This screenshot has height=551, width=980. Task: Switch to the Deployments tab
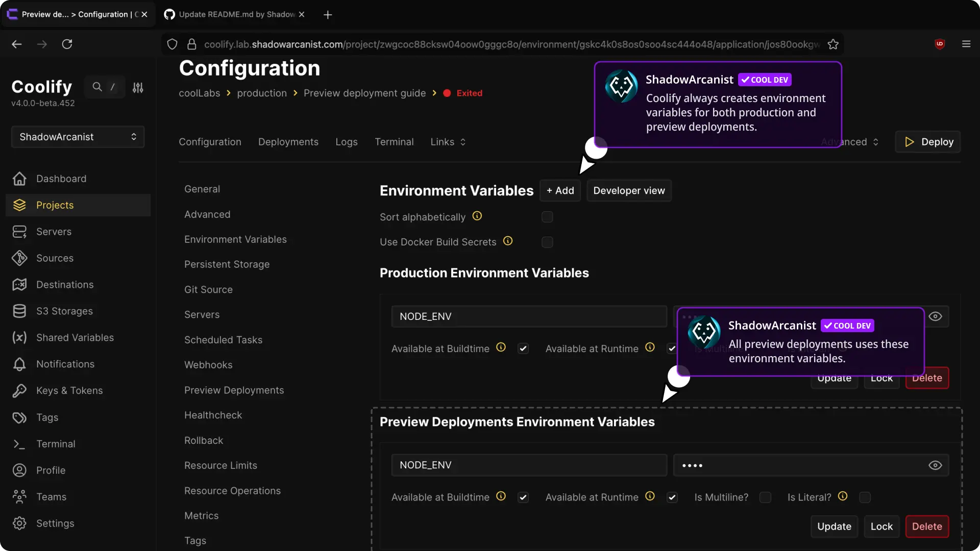click(x=288, y=142)
